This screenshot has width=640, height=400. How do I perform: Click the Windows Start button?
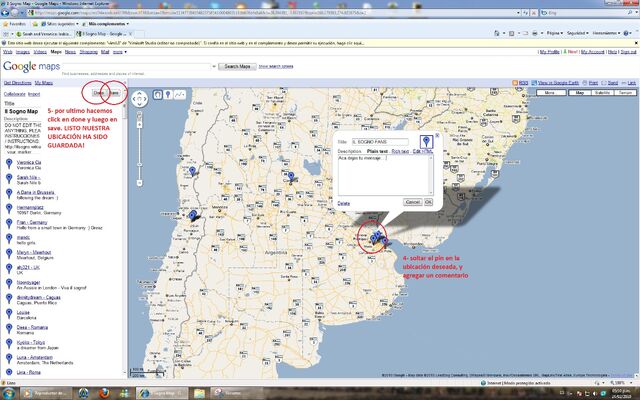(8, 393)
